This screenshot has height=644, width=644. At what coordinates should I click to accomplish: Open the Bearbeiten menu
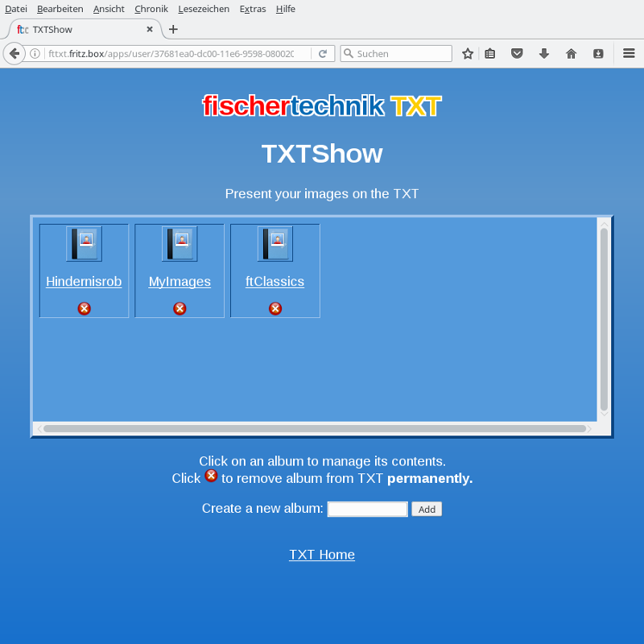coord(60,9)
